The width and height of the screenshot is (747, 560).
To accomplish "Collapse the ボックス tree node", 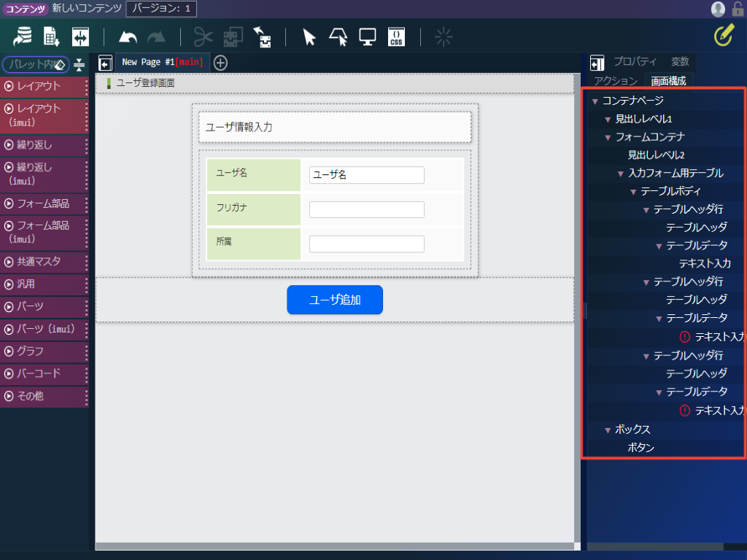I will pos(608,430).
